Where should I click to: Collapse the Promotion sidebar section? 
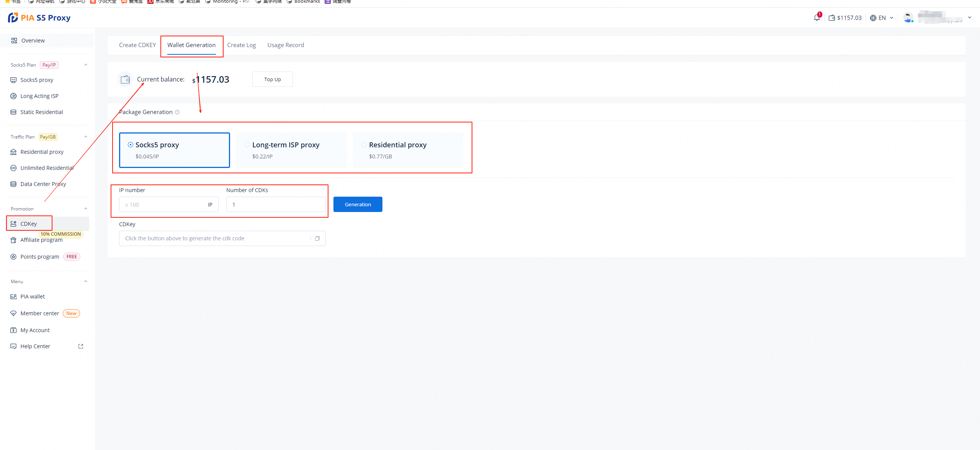pos(86,209)
